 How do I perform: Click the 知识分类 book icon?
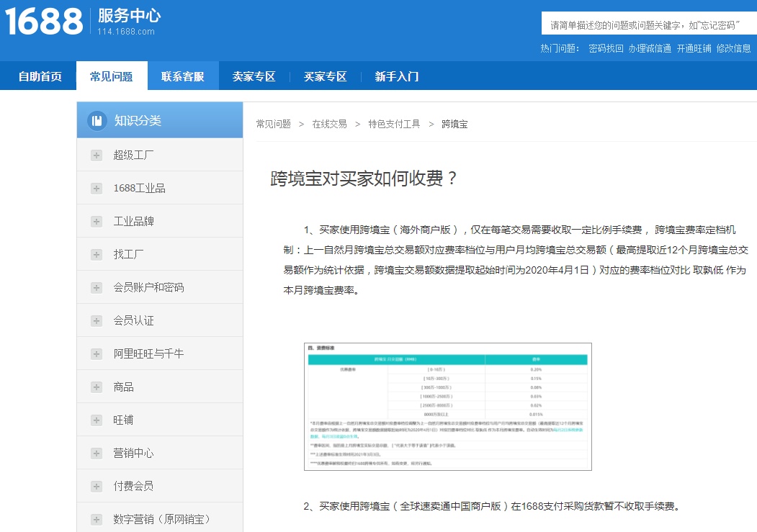(x=97, y=120)
